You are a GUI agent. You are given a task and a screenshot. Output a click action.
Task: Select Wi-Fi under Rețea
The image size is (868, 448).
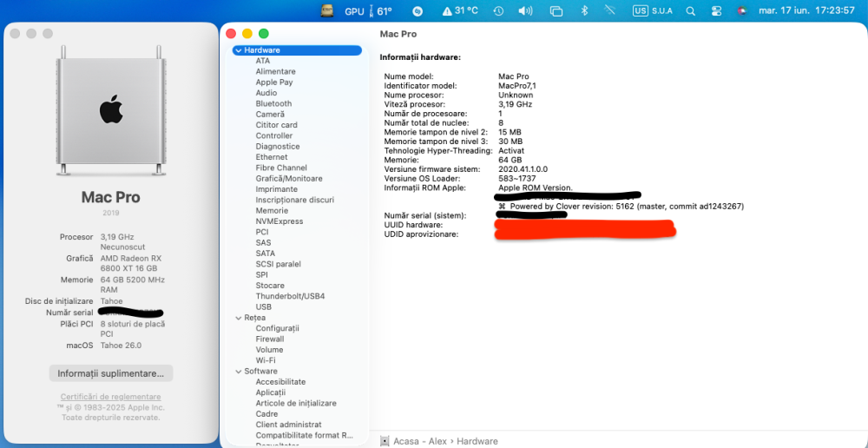(266, 360)
